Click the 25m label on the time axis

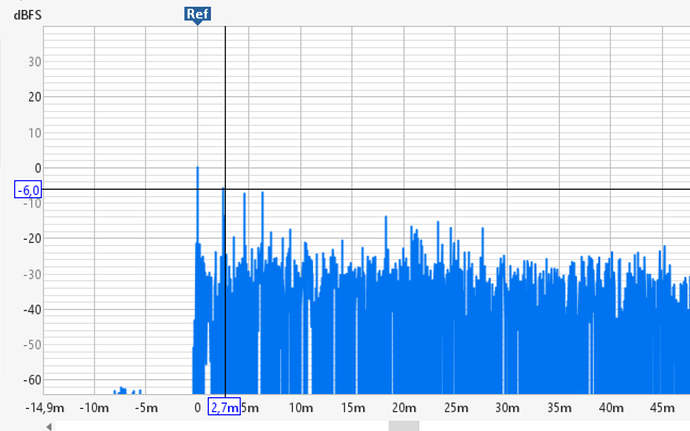click(455, 407)
